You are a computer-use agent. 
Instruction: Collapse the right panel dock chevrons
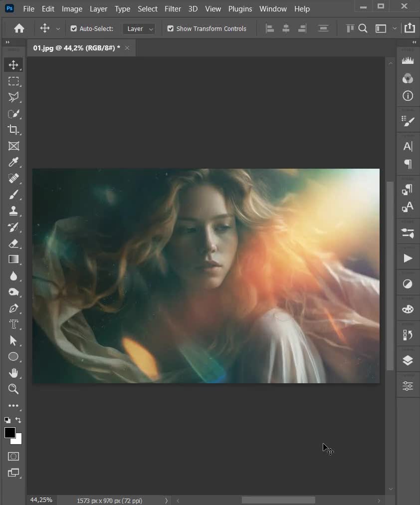point(414,42)
